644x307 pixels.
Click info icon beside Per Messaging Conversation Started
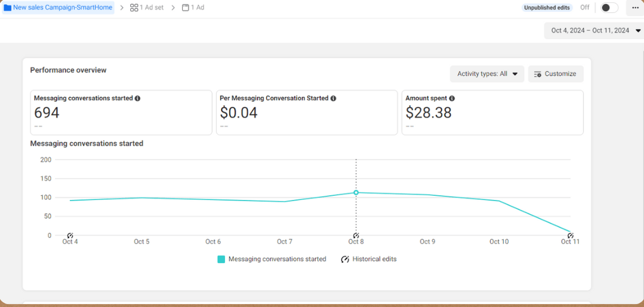pyautogui.click(x=333, y=99)
